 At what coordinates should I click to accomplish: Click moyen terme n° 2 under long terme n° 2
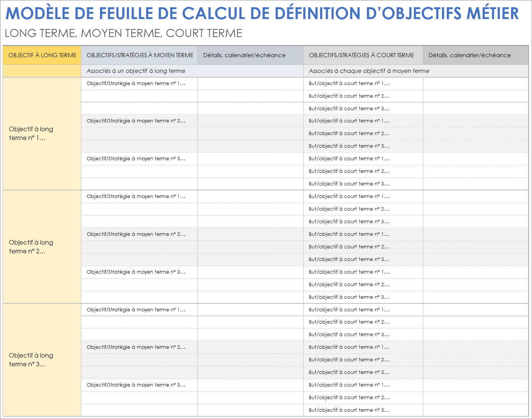[x=139, y=234]
